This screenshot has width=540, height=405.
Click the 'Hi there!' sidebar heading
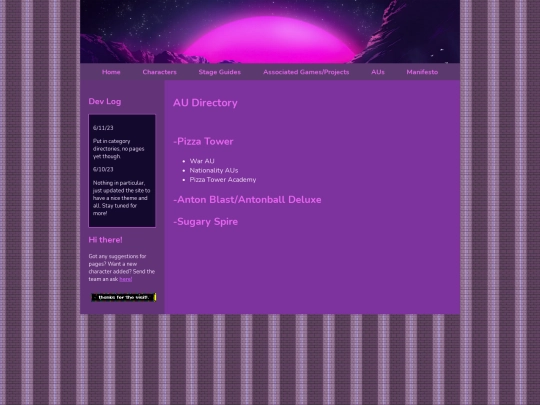click(x=105, y=240)
